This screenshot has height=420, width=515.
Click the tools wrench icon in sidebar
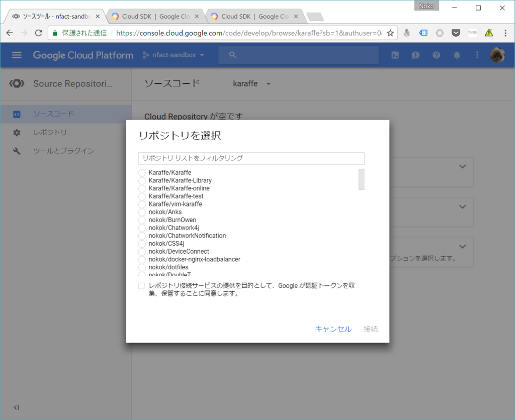click(x=17, y=151)
